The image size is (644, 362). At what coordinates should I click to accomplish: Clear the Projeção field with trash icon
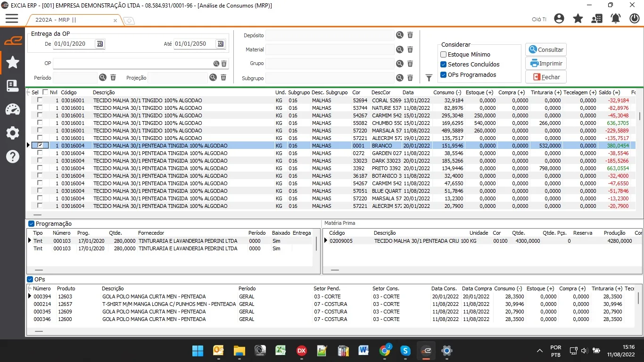(x=223, y=78)
